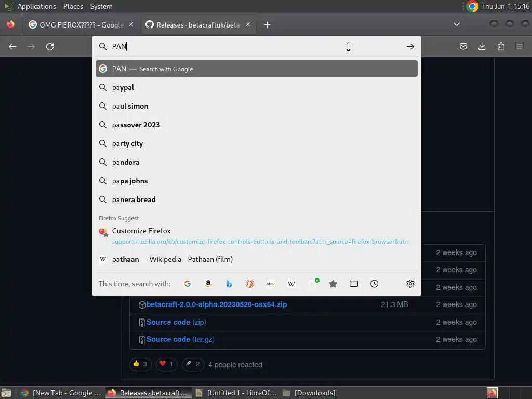This screenshot has width=532, height=399.
Task: Open a new tab with plus
Action: tap(268, 25)
